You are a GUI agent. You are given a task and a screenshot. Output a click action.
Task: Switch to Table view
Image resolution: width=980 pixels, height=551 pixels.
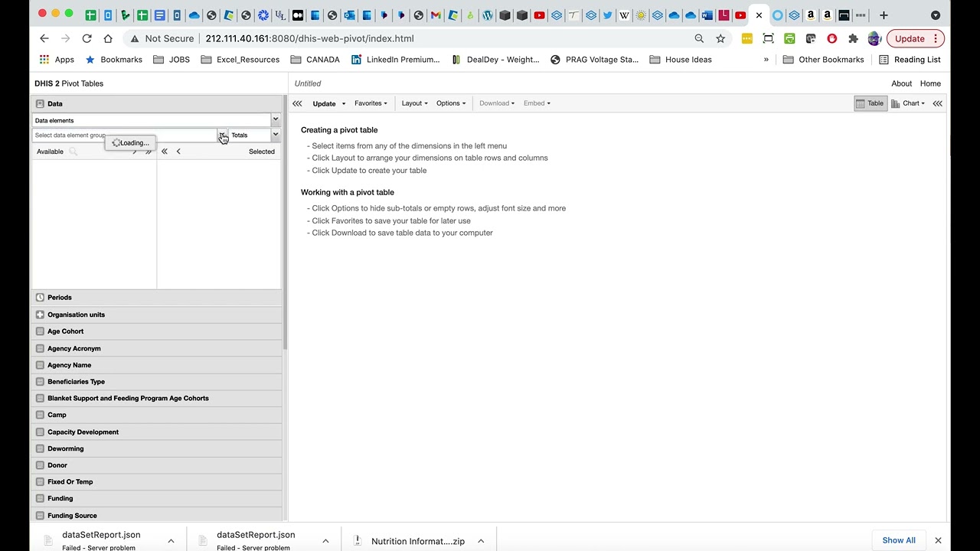pyautogui.click(x=870, y=103)
